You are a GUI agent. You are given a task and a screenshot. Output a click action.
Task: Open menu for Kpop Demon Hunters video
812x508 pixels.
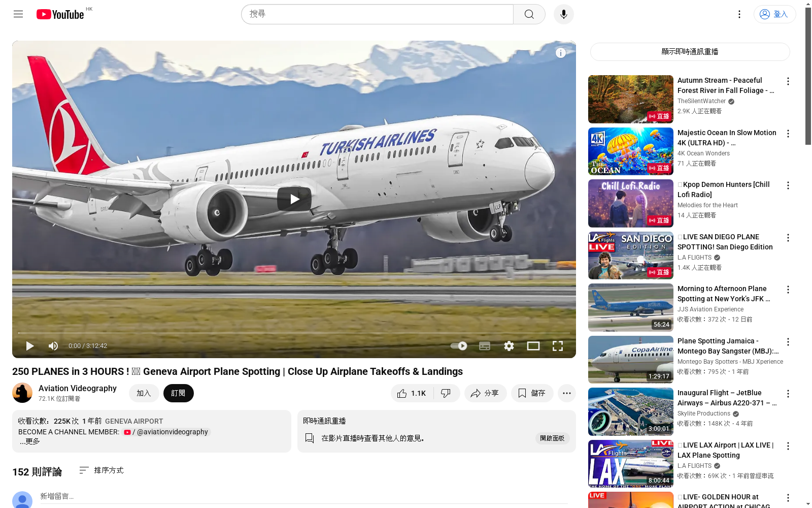(x=788, y=185)
